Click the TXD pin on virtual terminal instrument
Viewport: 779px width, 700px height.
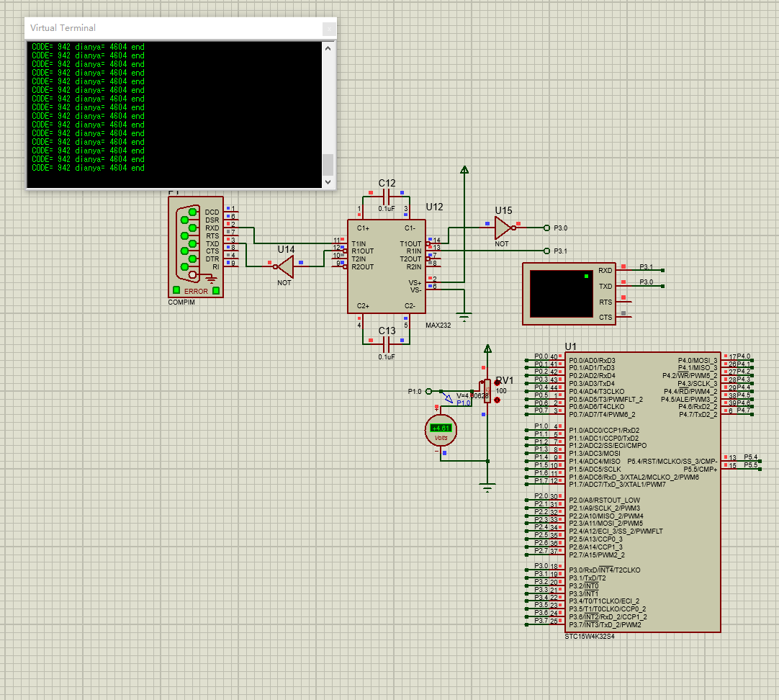tap(605, 286)
